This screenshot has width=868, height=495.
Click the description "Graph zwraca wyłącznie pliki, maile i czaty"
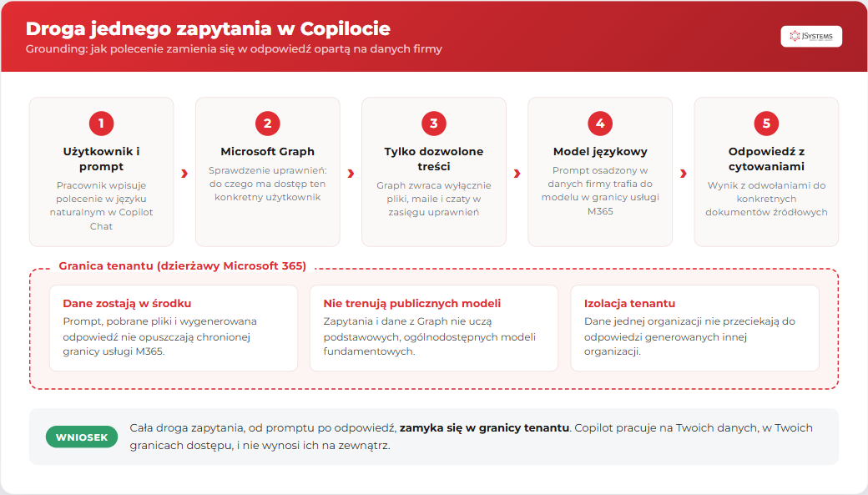click(433, 199)
